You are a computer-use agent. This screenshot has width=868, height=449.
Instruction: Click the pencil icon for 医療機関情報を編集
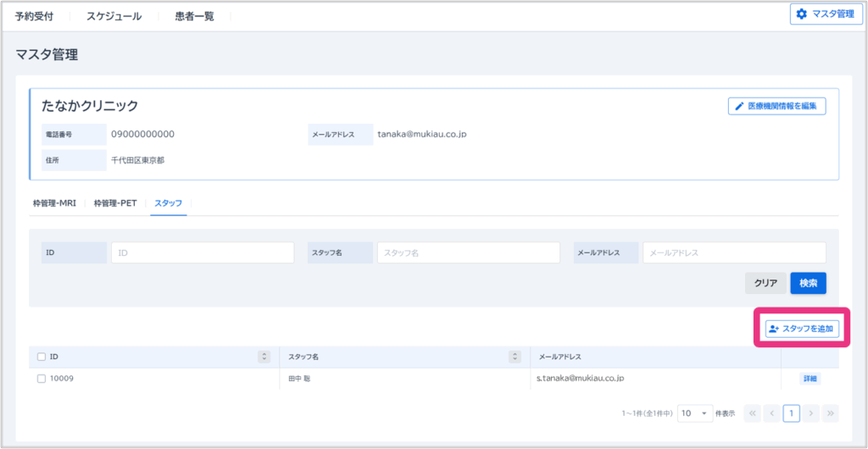click(x=739, y=107)
